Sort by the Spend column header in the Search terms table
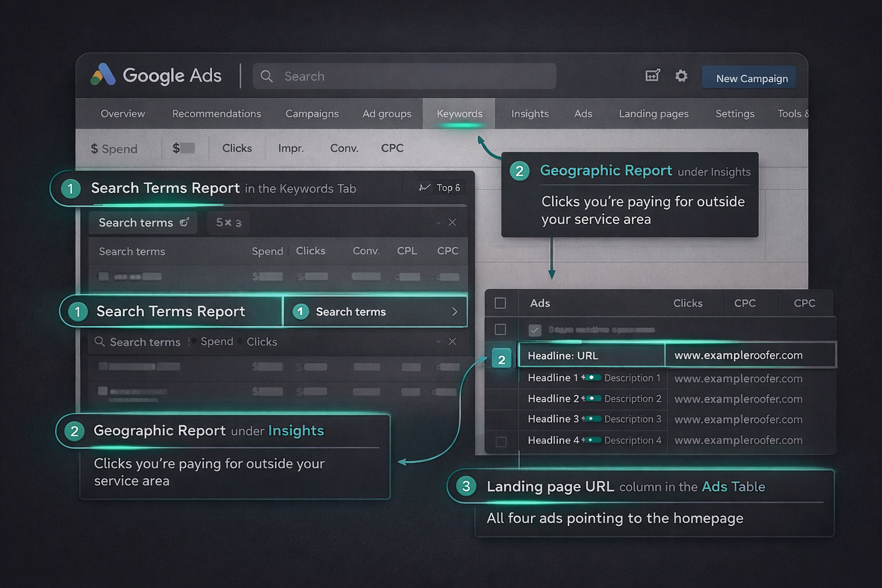882x588 pixels. point(267,251)
